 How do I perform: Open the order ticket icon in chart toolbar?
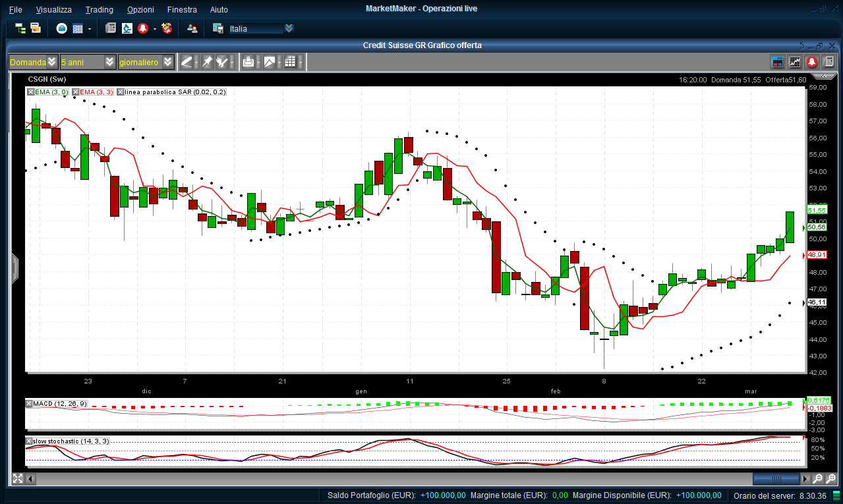point(248,62)
